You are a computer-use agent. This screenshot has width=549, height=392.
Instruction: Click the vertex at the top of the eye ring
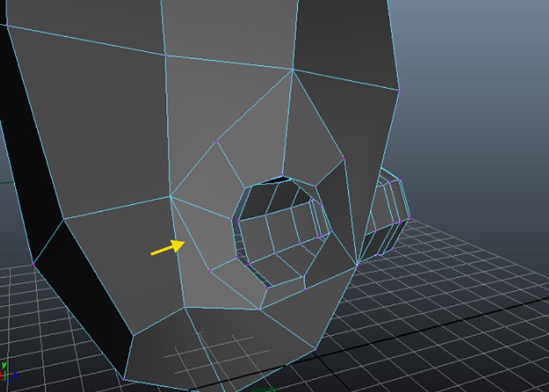point(282,173)
